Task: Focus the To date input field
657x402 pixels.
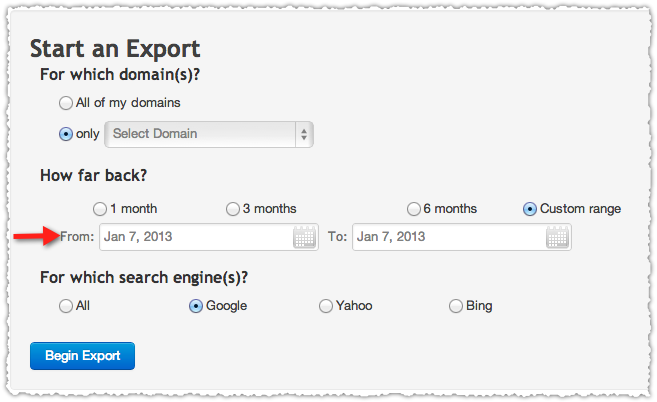Action: click(x=462, y=237)
